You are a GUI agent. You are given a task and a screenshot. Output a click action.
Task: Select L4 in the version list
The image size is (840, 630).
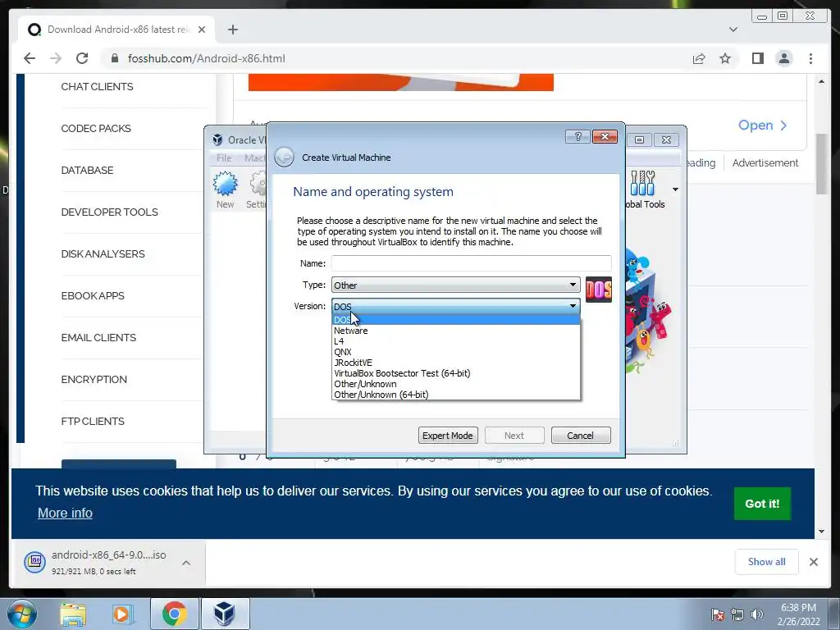click(455, 341)
